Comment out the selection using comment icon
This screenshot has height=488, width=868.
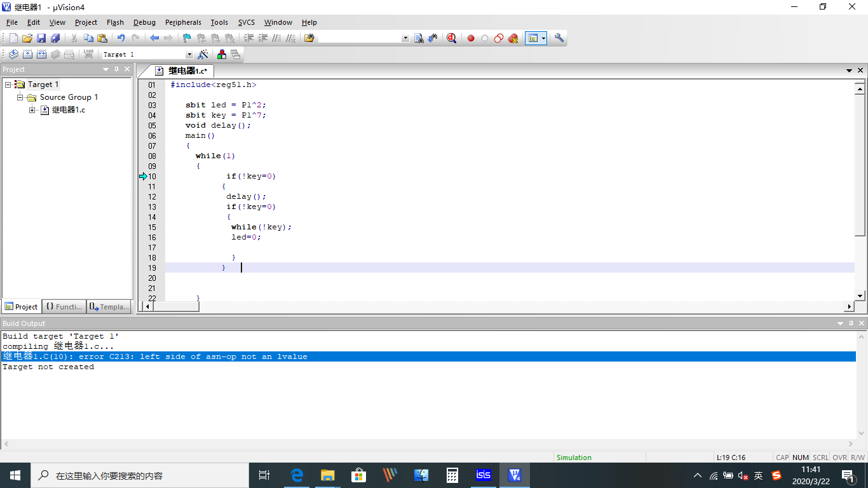click(x=276, y=38)
